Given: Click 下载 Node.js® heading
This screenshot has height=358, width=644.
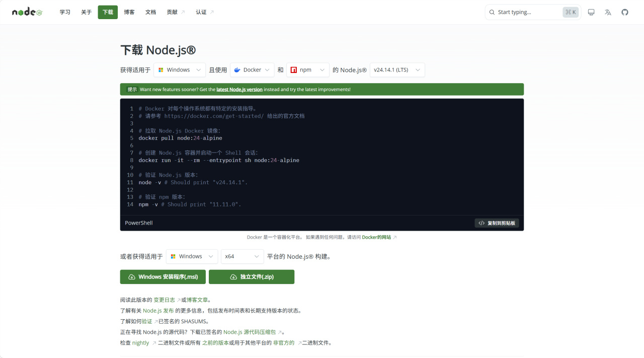Looking at the screenshot, I should click(158, 50).
